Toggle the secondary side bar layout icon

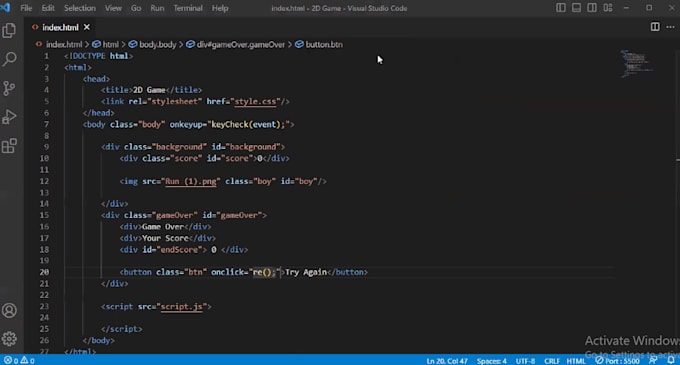(592, 8)
